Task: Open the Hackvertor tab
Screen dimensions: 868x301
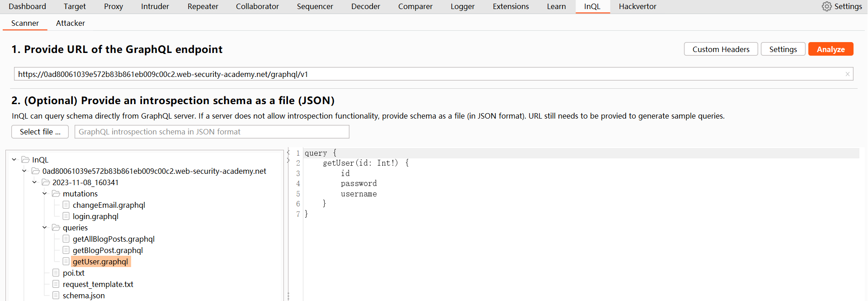Action: 637,6
